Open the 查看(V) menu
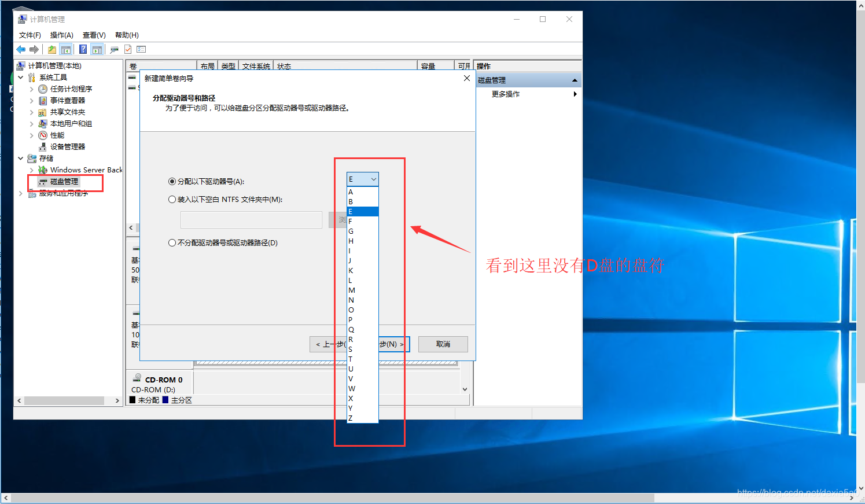The width and height of the screenshot is (865, 504). click(x=94, y=35)
